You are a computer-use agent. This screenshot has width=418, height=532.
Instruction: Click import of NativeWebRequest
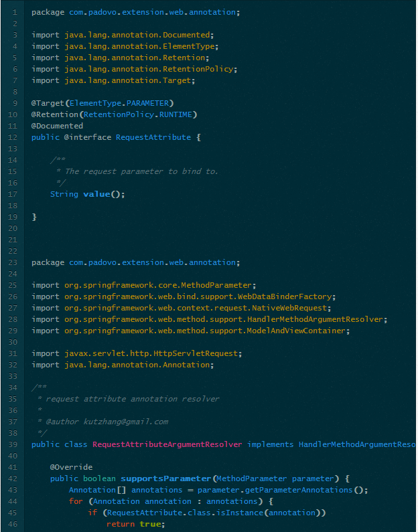click(x=182, y=308)
